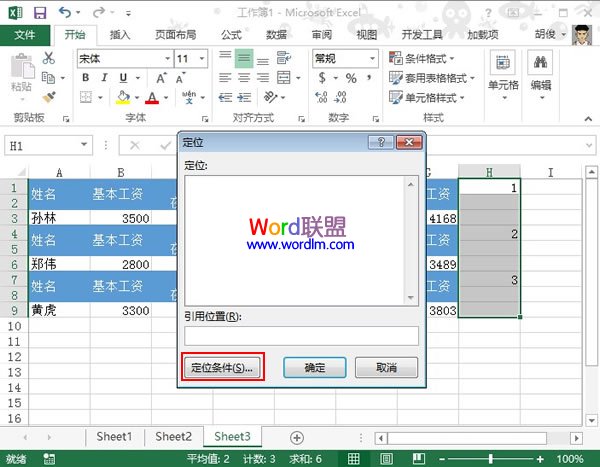Screen dimensions: 600x467
Task: Undo the last action
Action: pyautogui.click(x=65, y=13)
